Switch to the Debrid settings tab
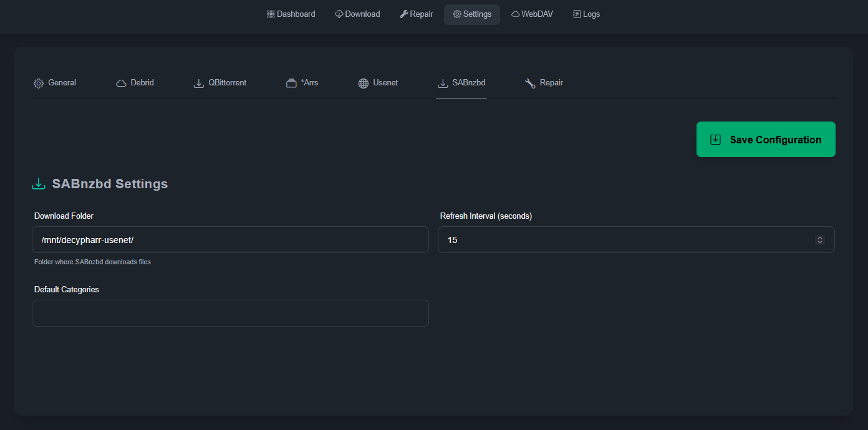The width and height of the screenshot is (868, 430). 135,83
